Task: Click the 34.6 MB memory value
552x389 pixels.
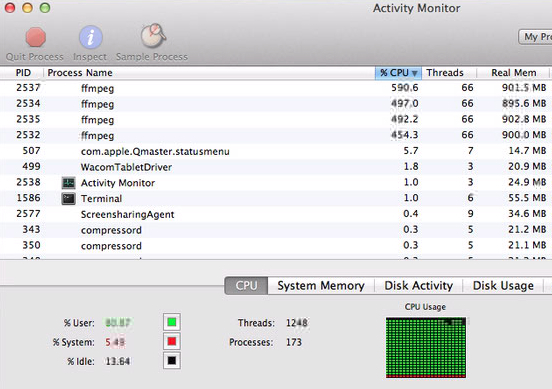Action: point(527,214)
